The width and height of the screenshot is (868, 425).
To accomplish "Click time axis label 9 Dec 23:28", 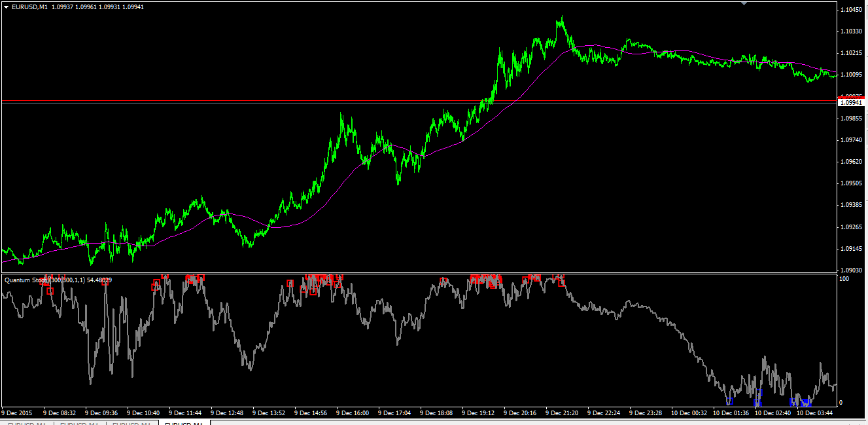I will tap(646, 413).
